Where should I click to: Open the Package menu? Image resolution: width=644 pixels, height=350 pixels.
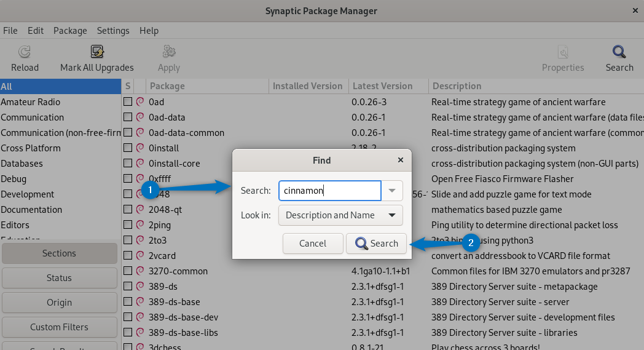70,30
